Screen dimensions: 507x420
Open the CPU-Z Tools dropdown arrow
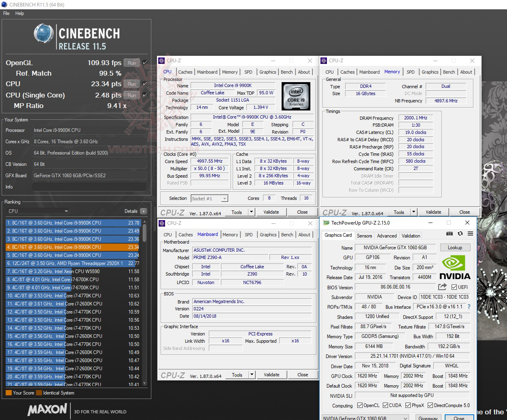(251, 212)
